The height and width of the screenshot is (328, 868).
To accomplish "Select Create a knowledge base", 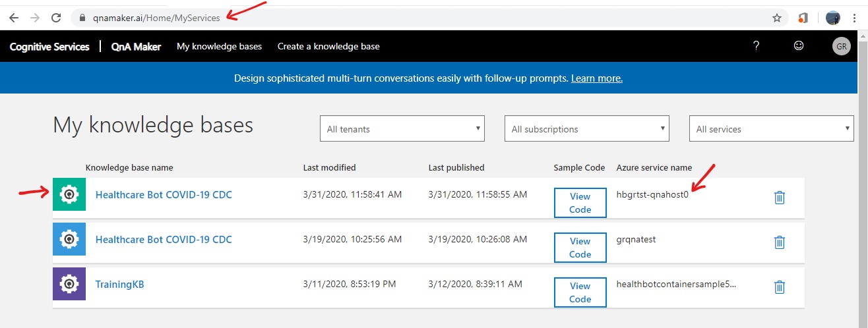I will tap(328, 46).
